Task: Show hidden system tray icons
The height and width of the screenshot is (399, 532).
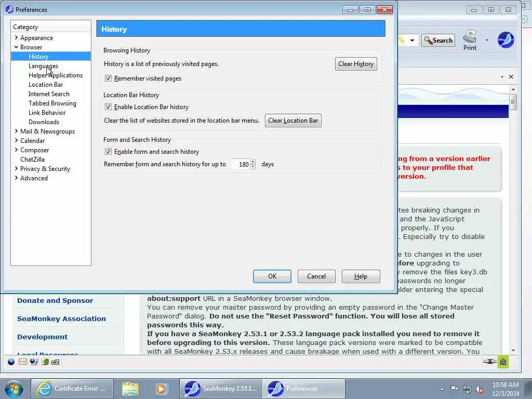Action: coord(442,389)
